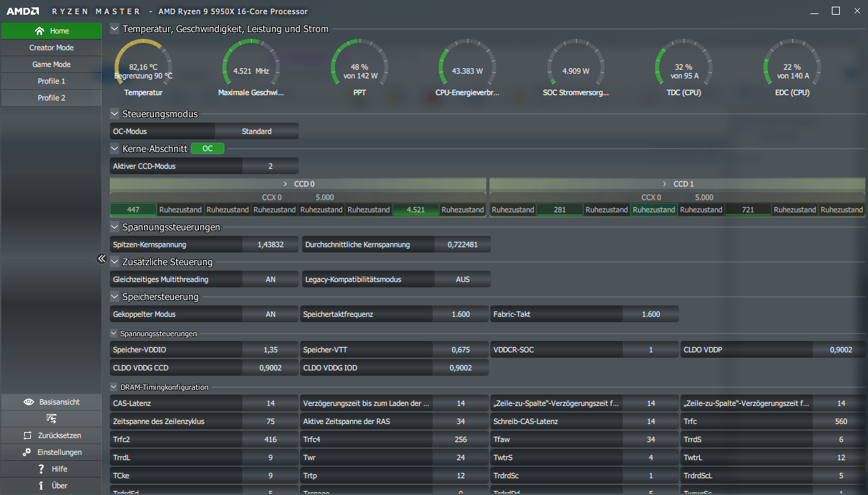Click Durchschnittliche Kernspannung value 0,722481
Image resolution: width=868 pixels, height=495 pixels.
pos(463,244)
